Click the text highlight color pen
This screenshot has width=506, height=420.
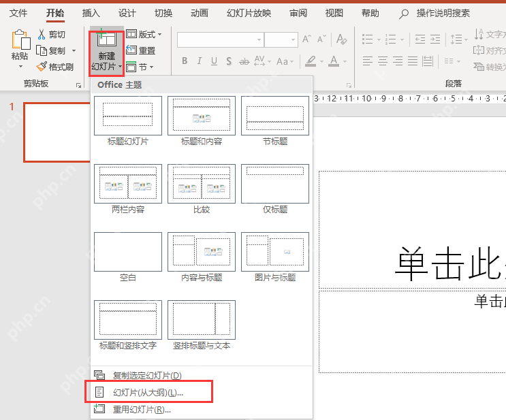click(311, 61)
